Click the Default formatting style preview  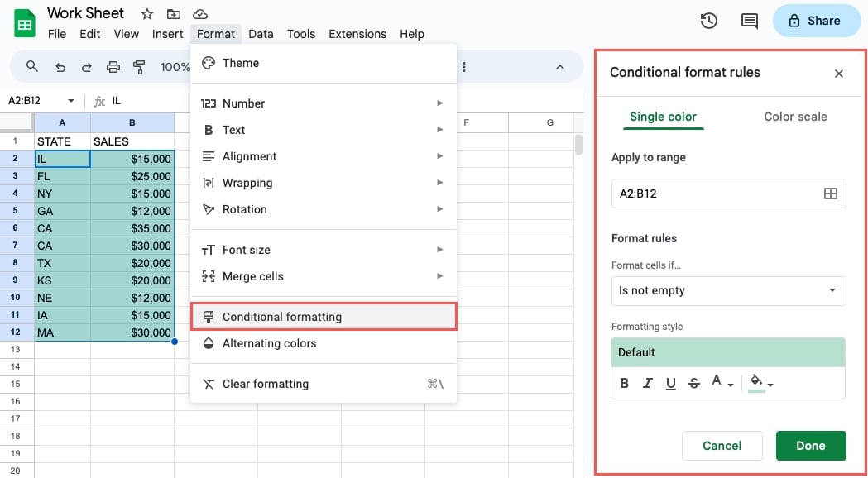click(x=728, y=352)
